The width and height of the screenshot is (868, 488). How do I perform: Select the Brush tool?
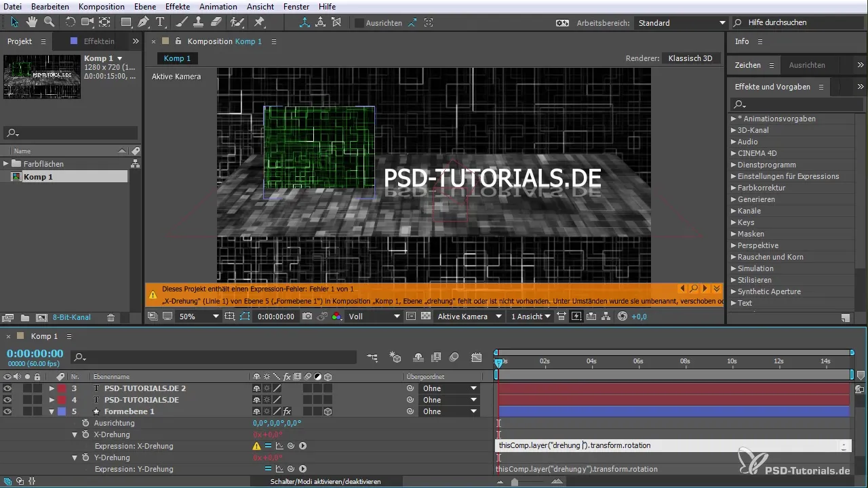pyautogui.click(x=183, y=22)
